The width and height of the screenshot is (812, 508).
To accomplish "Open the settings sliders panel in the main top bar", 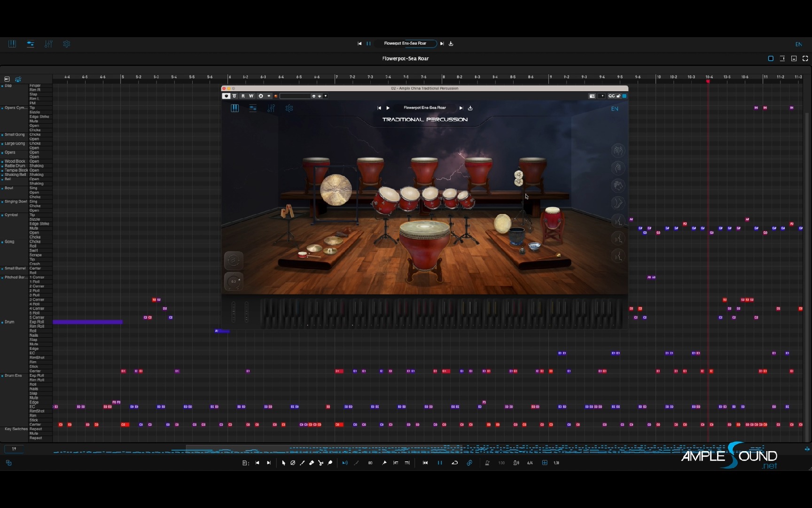I will click(30, 44).
